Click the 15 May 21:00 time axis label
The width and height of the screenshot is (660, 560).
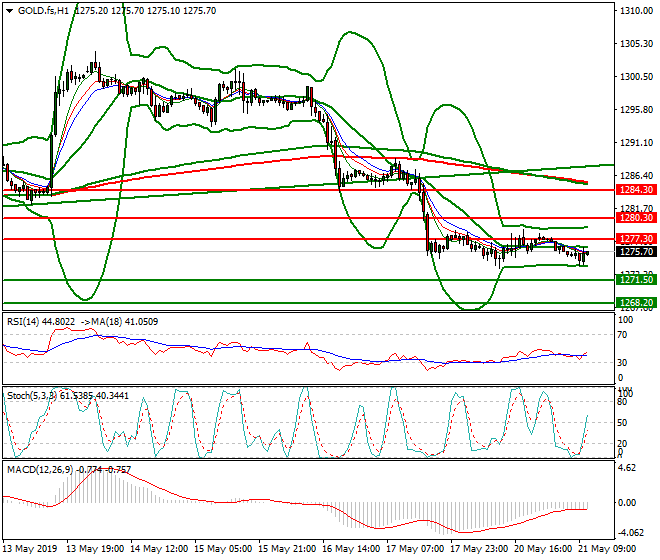[x=287, y=549]
